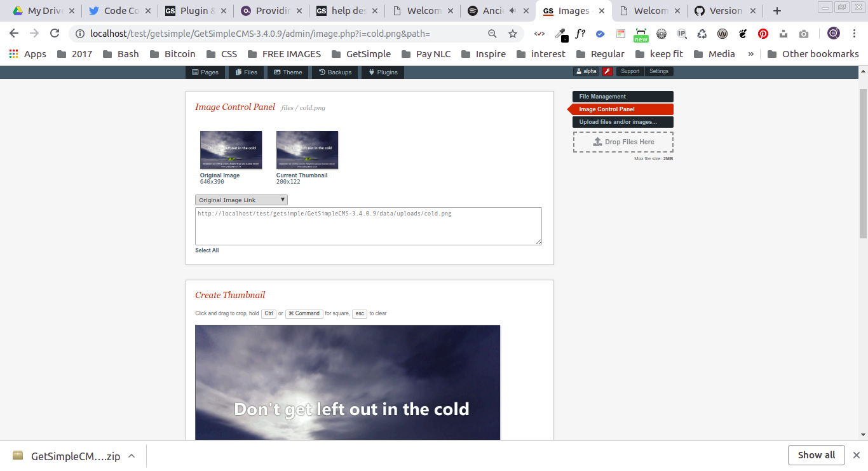Open the Original Image Link dropdown
868x471 pixels.
point(241,200)
